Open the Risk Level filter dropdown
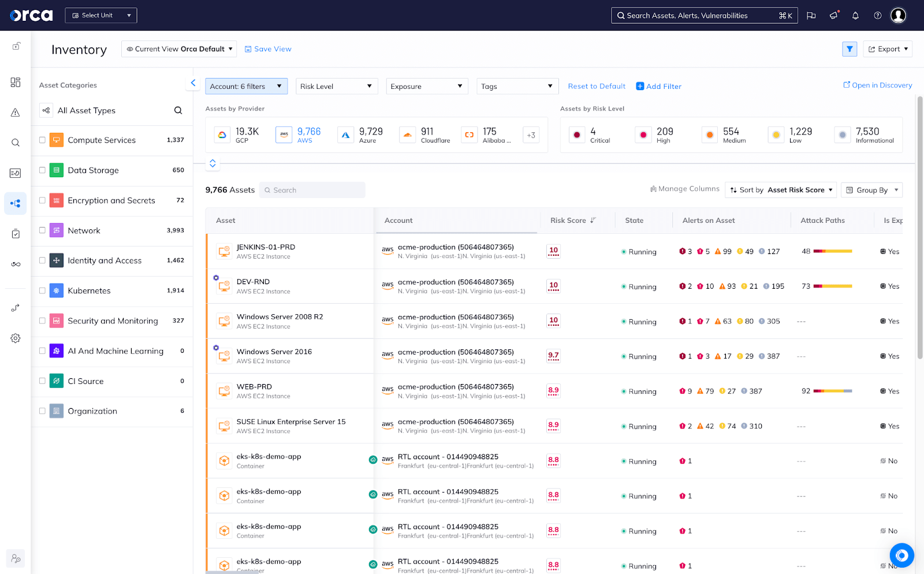The image size is (924, 574). (336, 85)
